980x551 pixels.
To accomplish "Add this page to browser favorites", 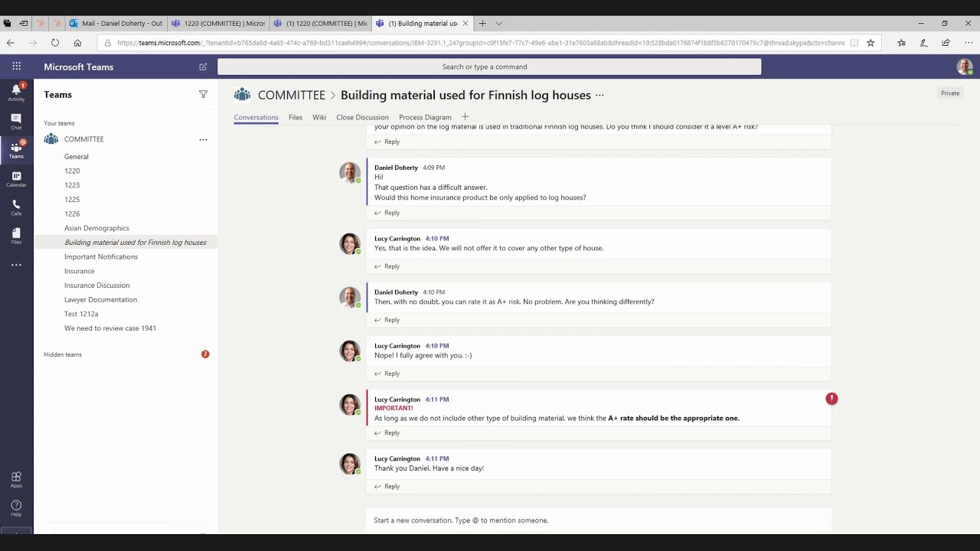I will click(871, 43).
